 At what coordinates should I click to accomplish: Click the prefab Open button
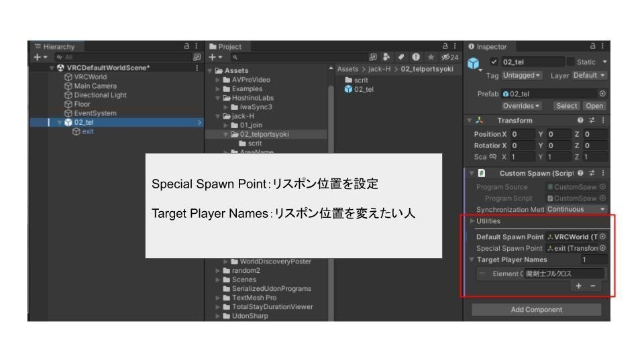pyautogui.click(x=594, y=106)
